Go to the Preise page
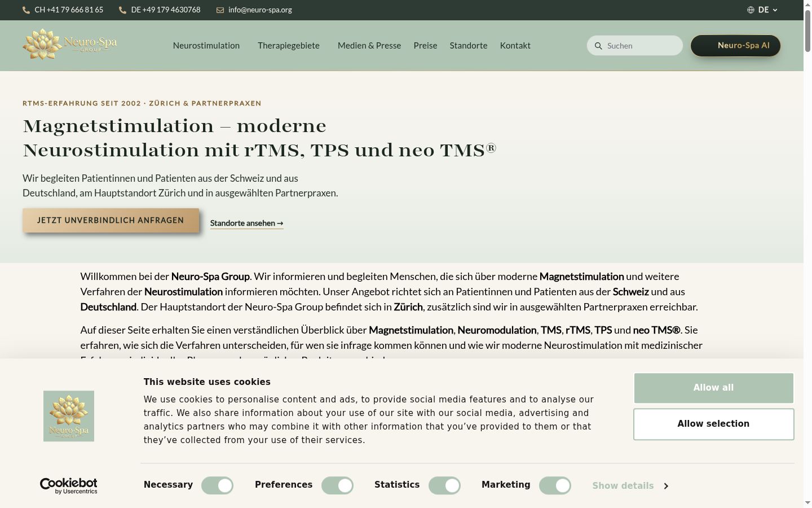This screenshot has width=812, height=508. point(425,45)
